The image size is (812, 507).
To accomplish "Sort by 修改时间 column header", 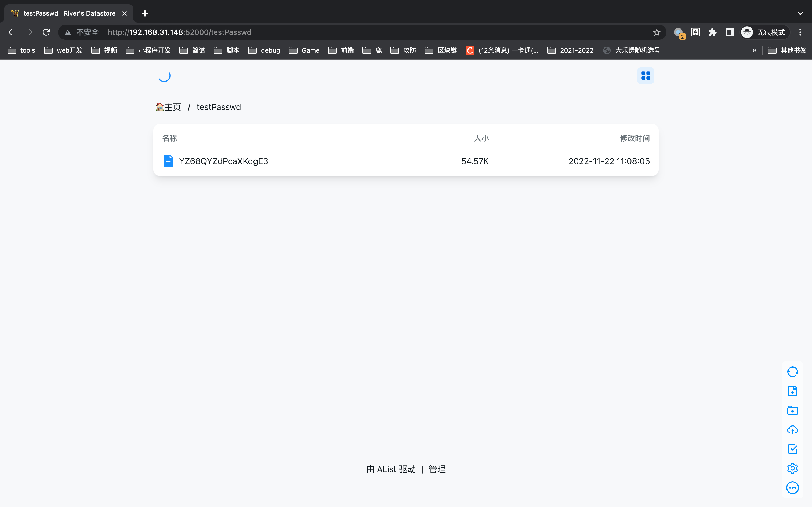I will [634, 138].
